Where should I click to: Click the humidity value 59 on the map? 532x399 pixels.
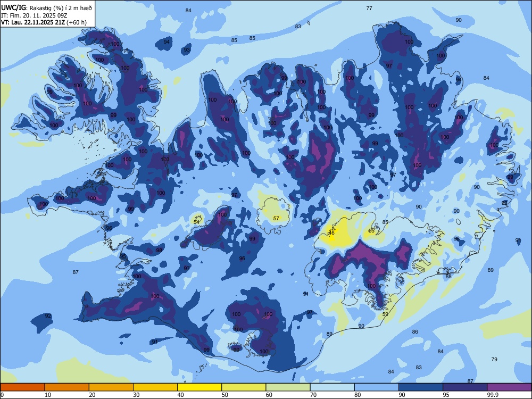click(385, 314)
